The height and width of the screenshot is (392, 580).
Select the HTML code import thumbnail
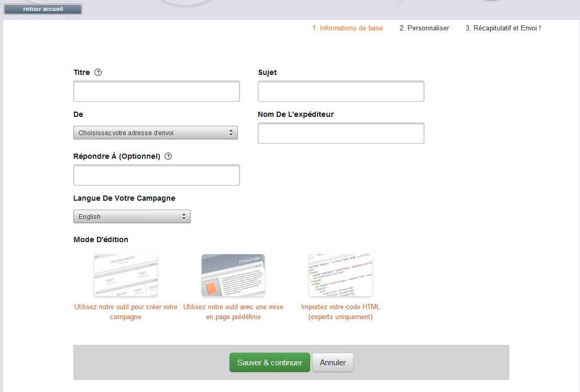[341, 275]
